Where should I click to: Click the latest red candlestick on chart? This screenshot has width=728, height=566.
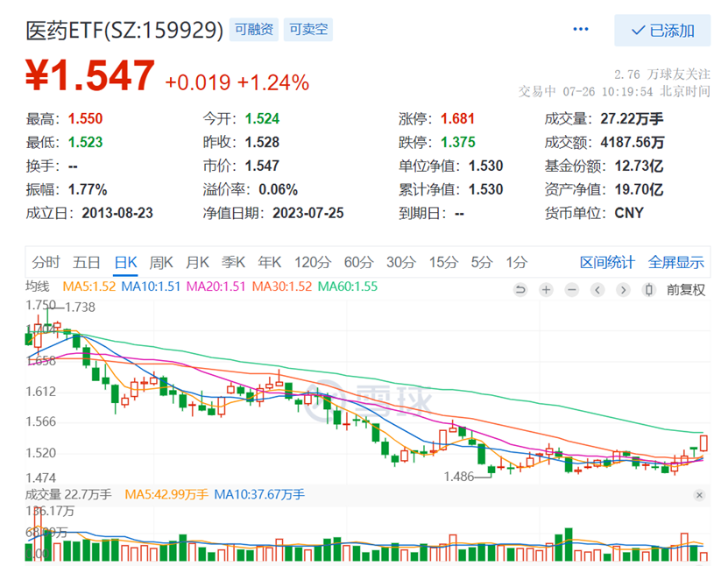pos(703,442)
